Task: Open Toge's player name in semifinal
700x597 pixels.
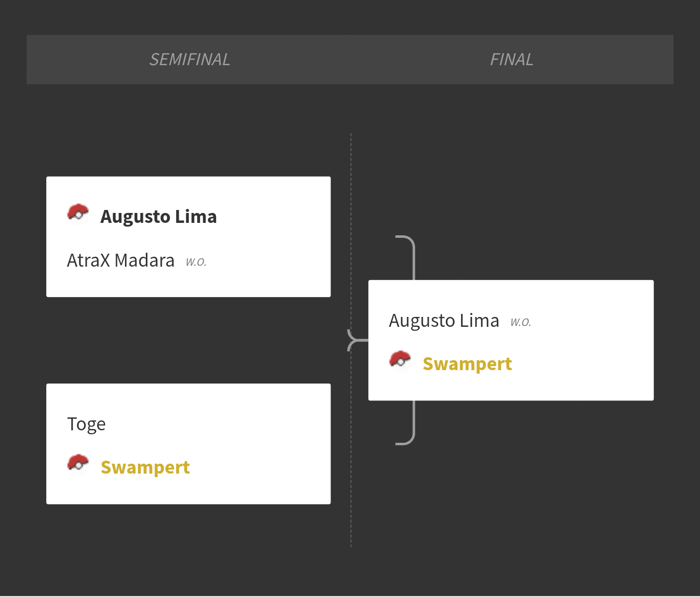Action: pos(87,424)
